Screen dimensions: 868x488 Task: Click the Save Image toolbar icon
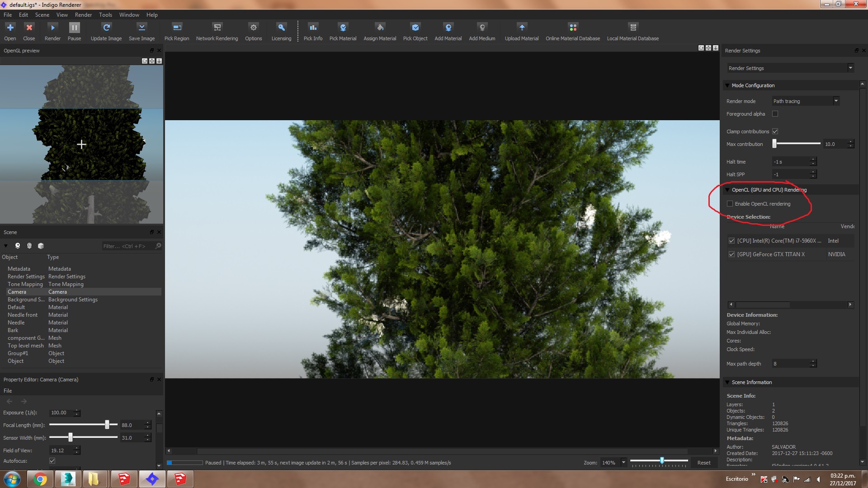tap(142, 28)
